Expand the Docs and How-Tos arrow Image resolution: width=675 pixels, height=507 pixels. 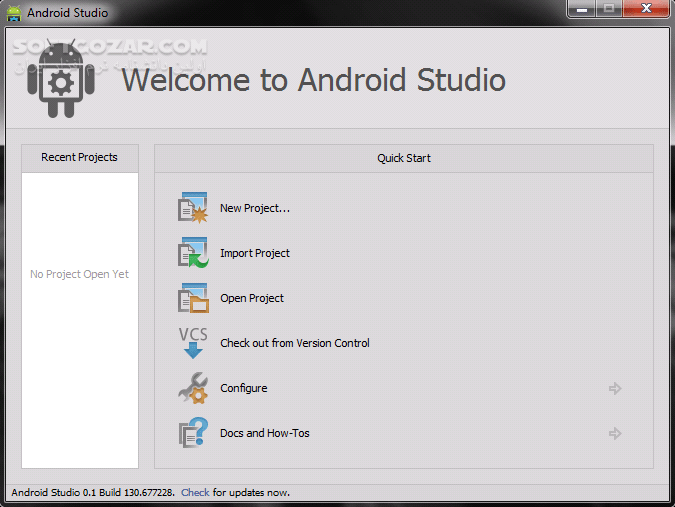pos(615,433)
